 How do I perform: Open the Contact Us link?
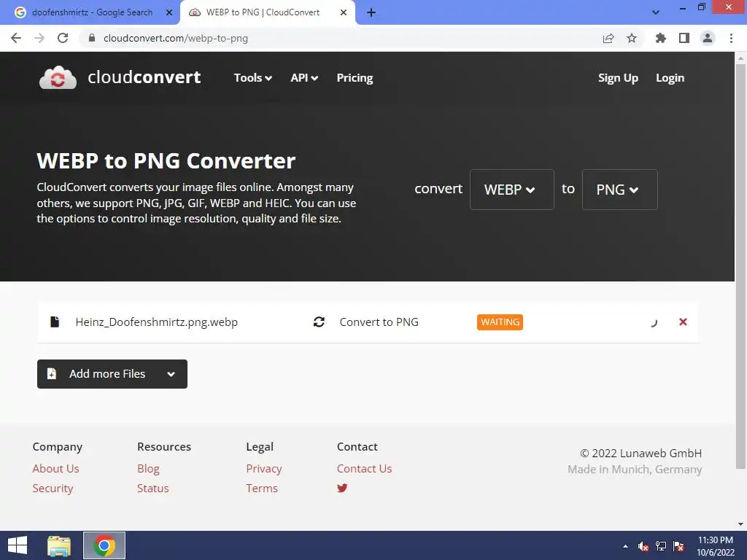tap(365, 469)
